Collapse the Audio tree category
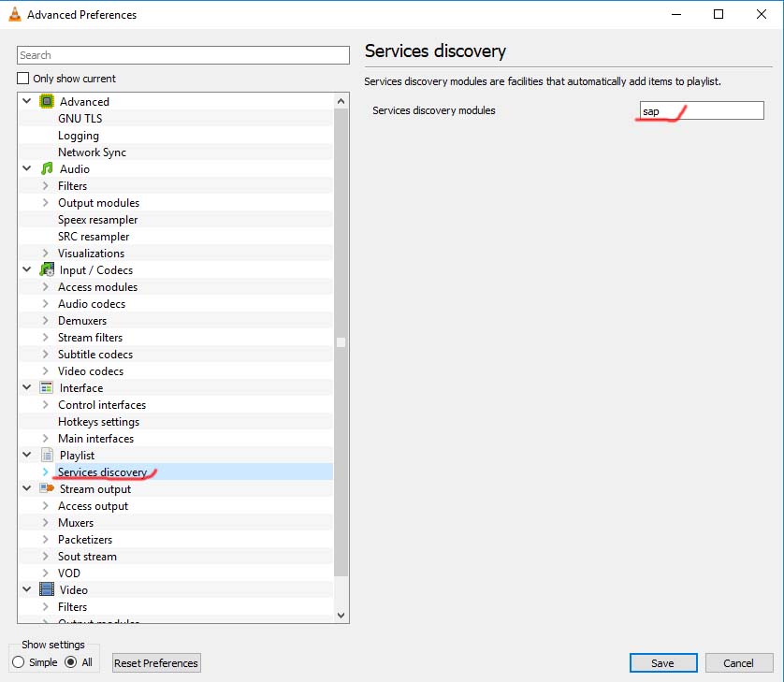 click(x=27, y=168)
